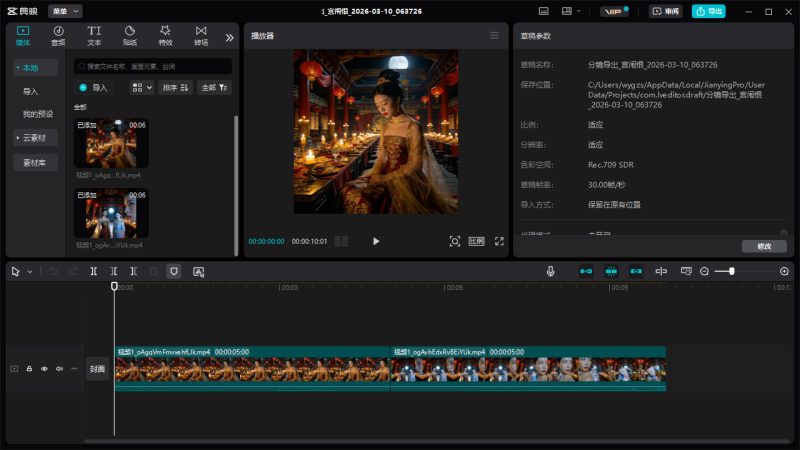This screenshot has height=450, width=800.
Task: Open the player panel hamburger menu
Action: [x=494, y=36]
